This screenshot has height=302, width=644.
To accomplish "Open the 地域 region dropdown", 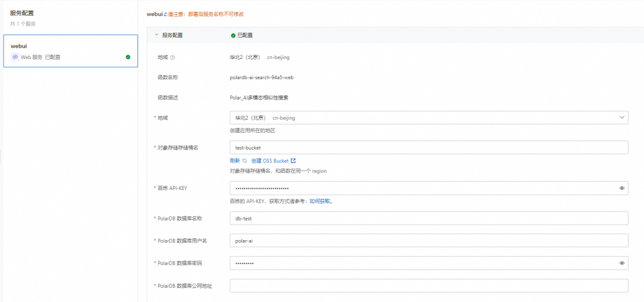I will pyautogui.click(x=429, y=118).
